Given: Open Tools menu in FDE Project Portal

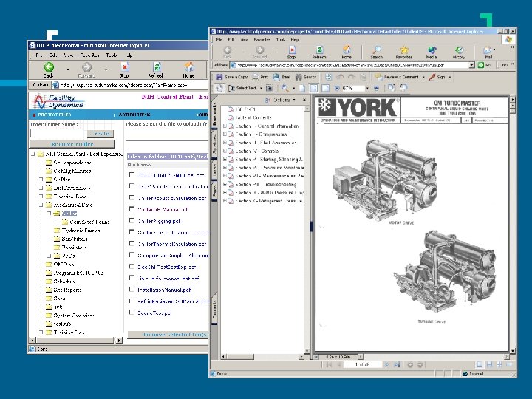Looking at the screenshot, I should (x=112, y=55).
